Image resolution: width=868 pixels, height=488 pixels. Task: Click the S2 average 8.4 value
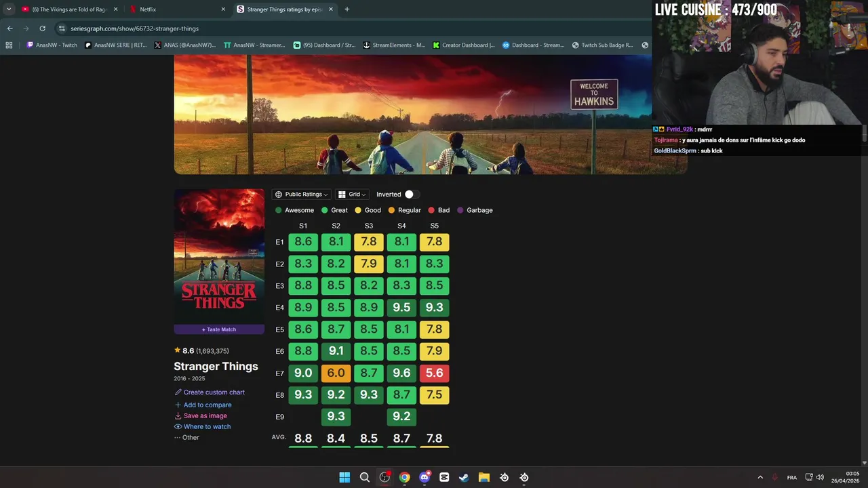[x=336, y=439]
